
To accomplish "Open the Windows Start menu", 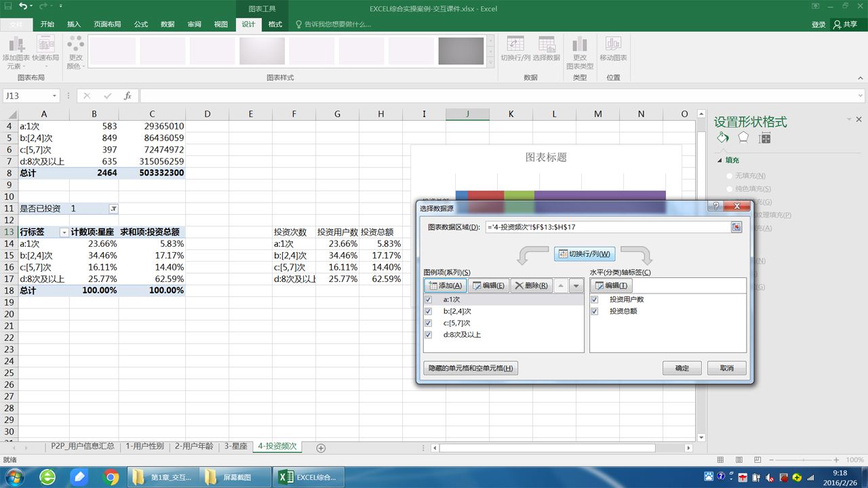I will 14,477.
